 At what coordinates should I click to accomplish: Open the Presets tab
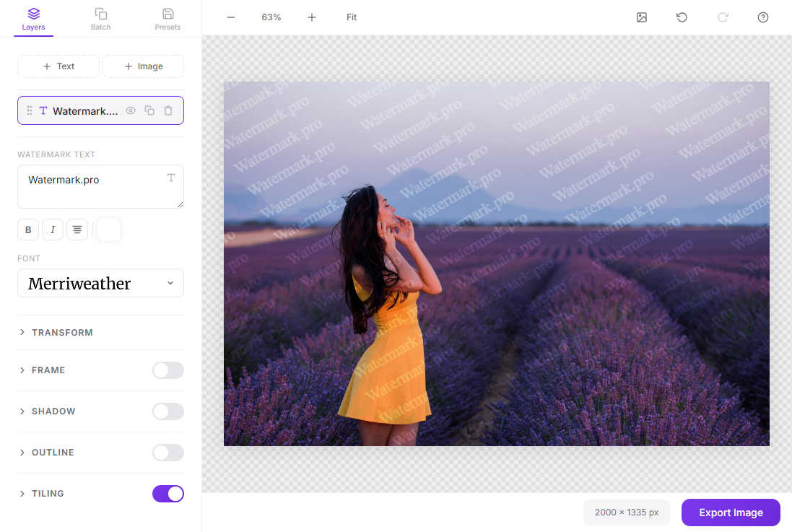coord(167,18)
